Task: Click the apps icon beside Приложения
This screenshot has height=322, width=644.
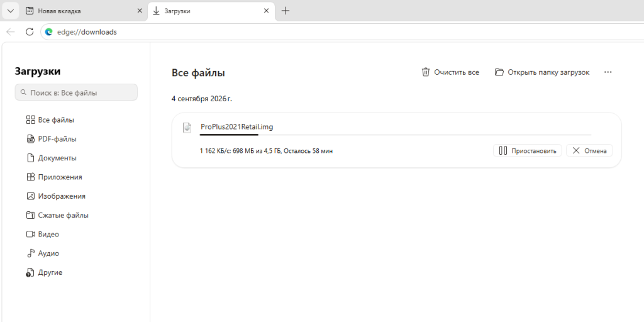Action: click(x=30, y=177)
